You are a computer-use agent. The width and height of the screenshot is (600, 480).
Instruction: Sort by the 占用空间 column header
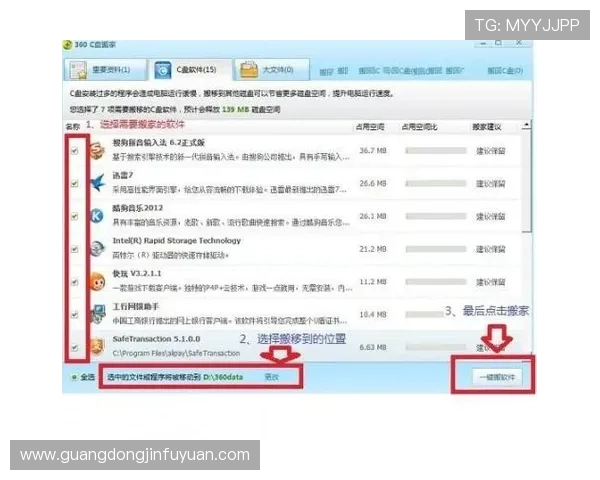370,127
